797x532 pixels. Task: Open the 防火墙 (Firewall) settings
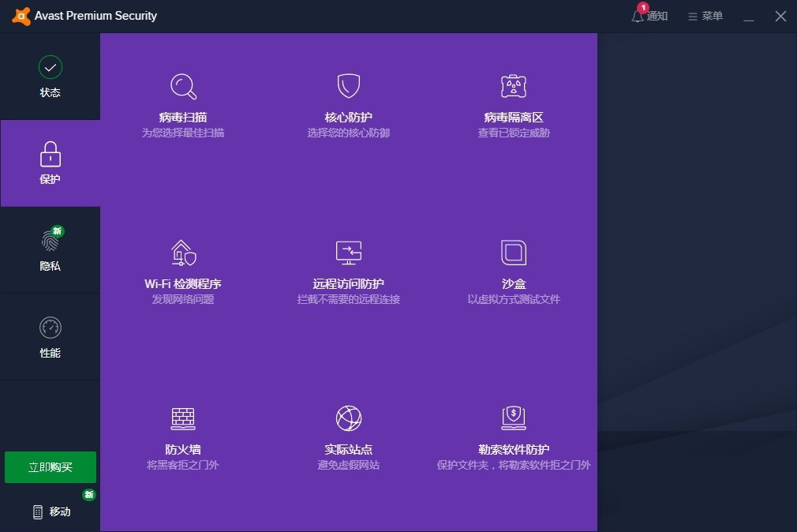pyautogui.click(x=182, y=434)
